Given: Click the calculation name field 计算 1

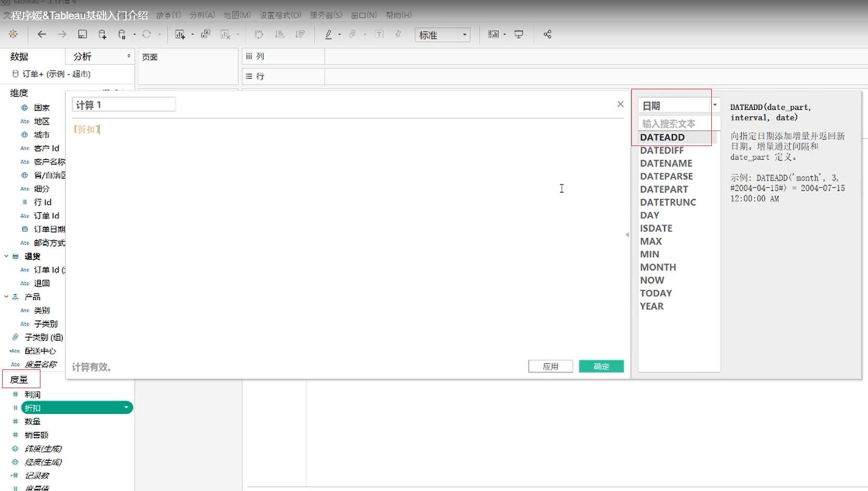Looking at the screenshot, I should 124,104.
